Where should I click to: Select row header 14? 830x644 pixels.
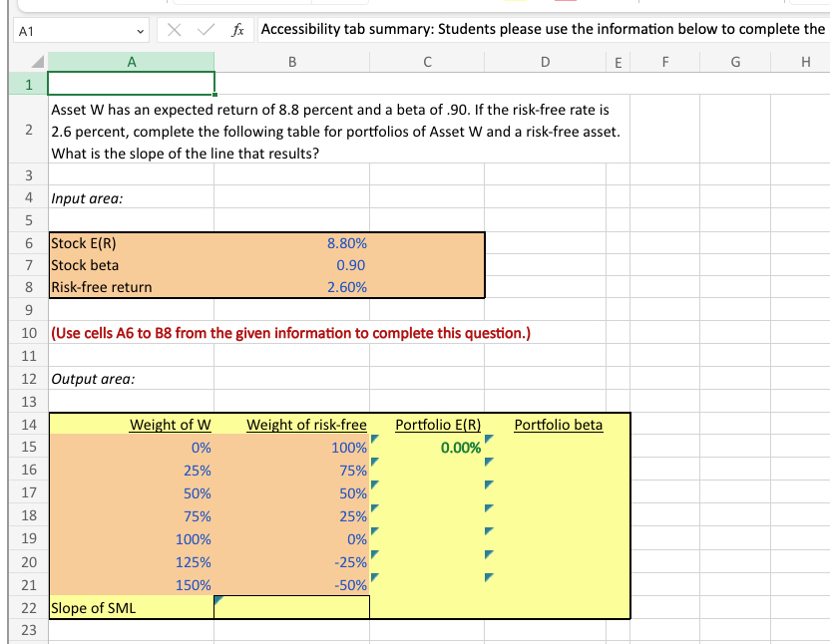click(29, 425)
